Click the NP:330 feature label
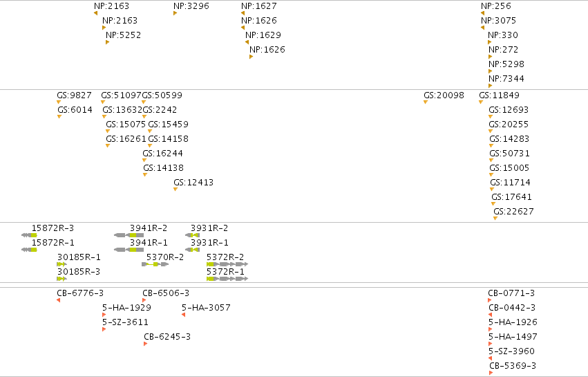 tap(503, 35)
